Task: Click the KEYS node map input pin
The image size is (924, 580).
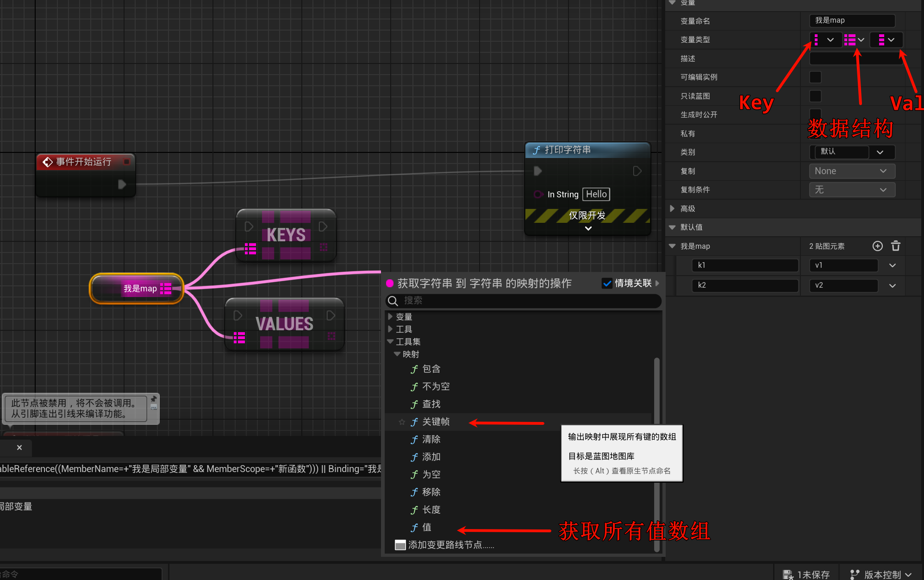Action: pos(250,249)
